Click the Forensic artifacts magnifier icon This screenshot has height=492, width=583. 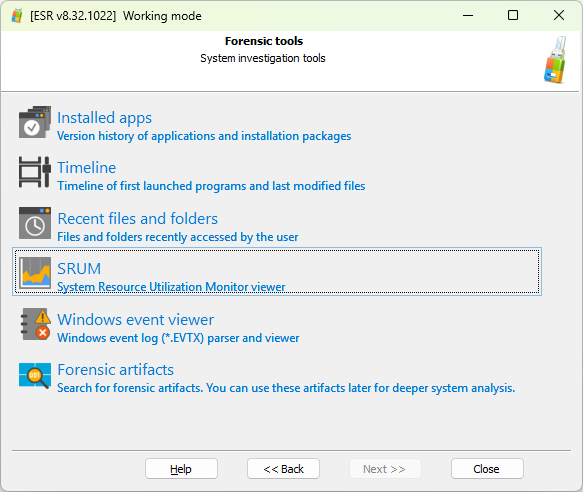click(x=35, y=376)
